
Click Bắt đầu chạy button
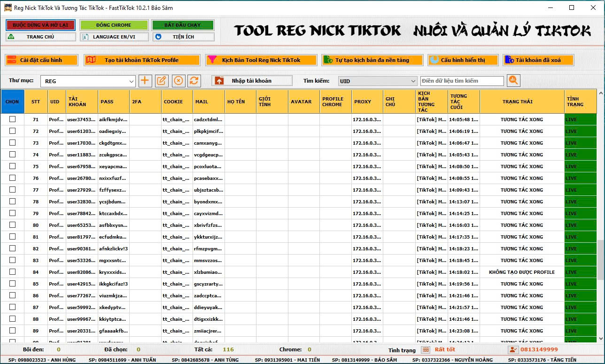183,25
